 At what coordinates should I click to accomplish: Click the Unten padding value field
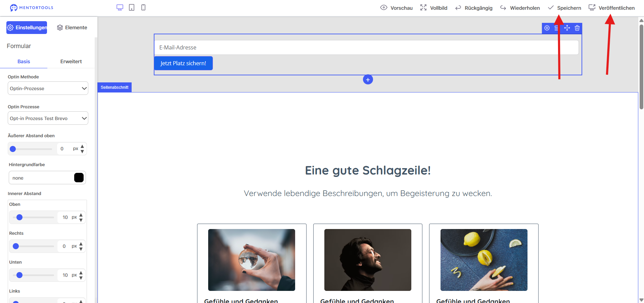pyautogui.click(x=64, y=275)
